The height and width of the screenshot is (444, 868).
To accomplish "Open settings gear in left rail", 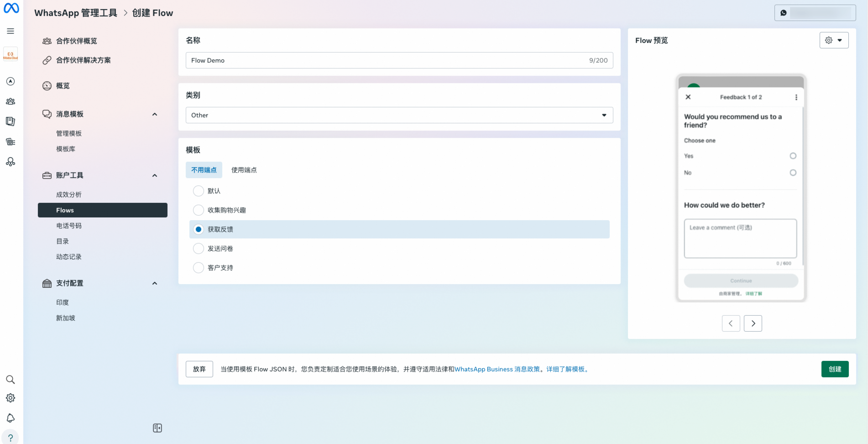I will [10, 398].
